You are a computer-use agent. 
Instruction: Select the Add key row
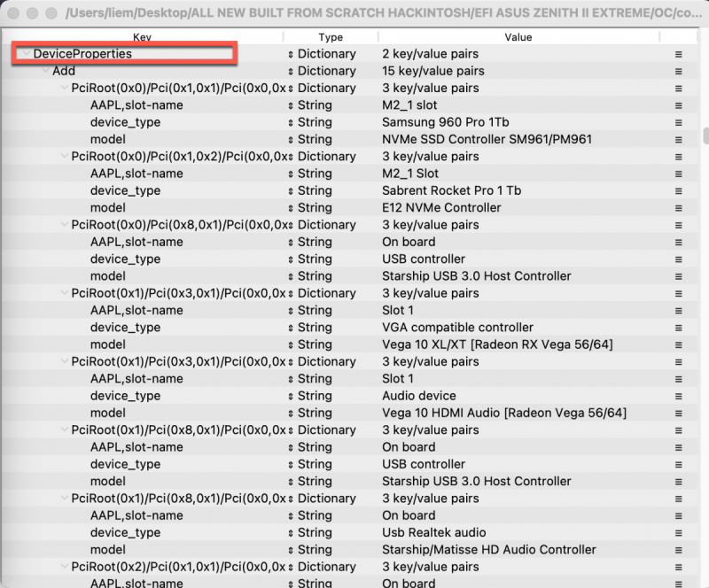(x=64, y=71)
